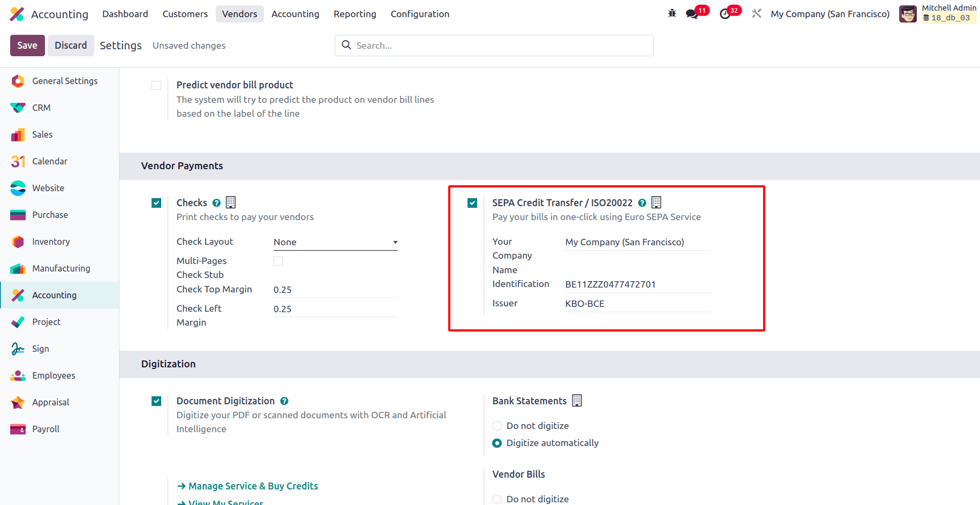Open the Dashboard menu

[125, 14]
